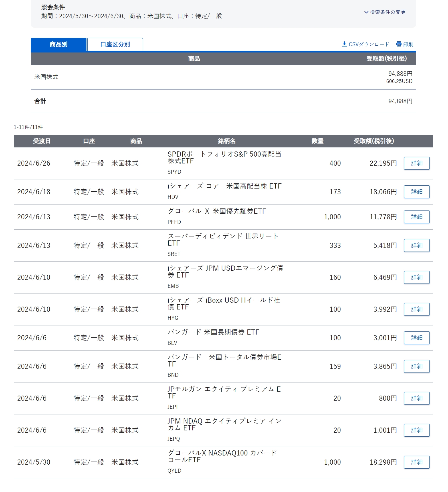
Task: Click the iシェアーズ コア 米国高配当株 ETF name
Action: (224, 186)
